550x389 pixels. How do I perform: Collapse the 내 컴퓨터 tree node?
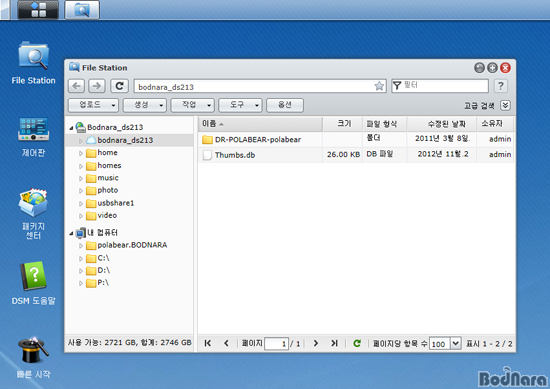71,233
